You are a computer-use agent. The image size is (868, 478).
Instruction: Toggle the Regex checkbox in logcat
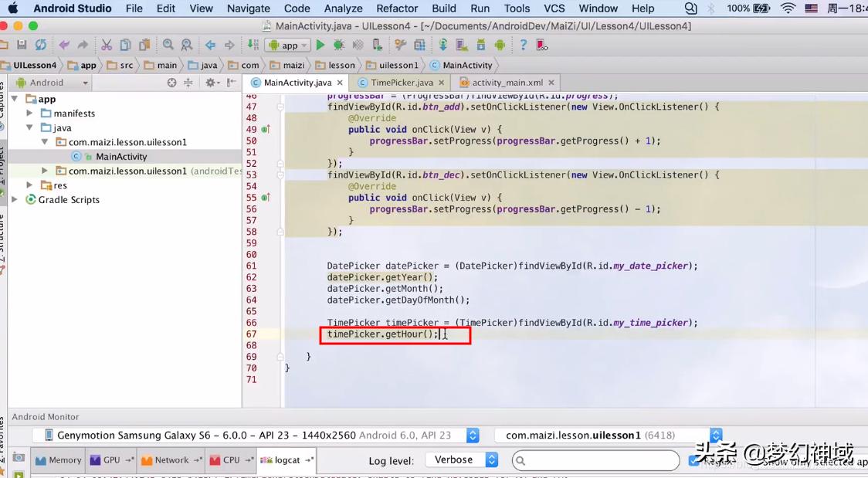[693, 460]
